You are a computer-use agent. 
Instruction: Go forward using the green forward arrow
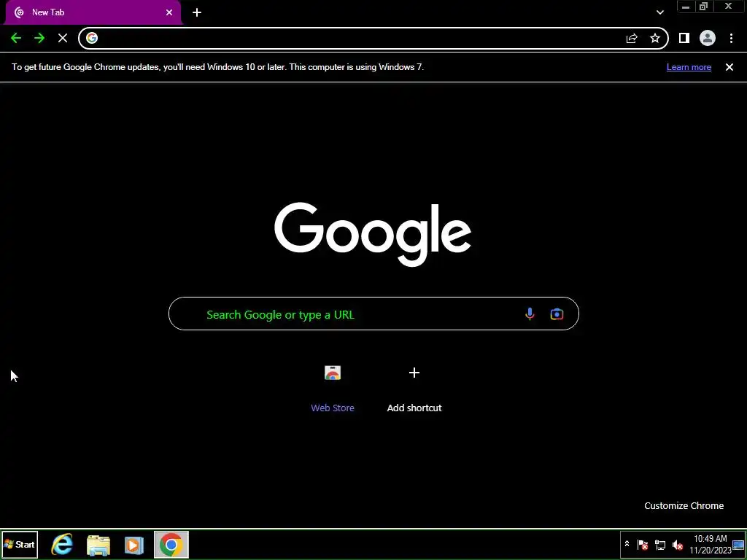coord(39,38)
